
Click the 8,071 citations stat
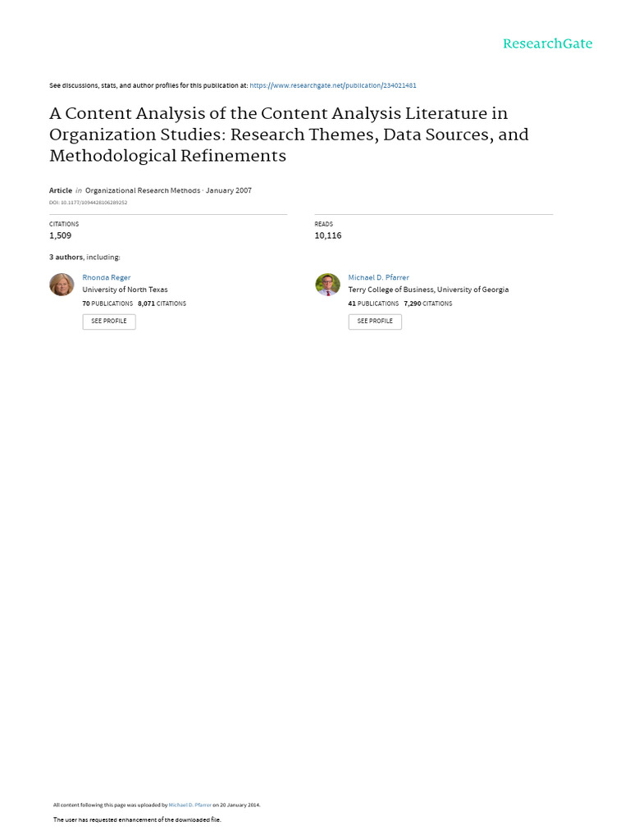162,304
